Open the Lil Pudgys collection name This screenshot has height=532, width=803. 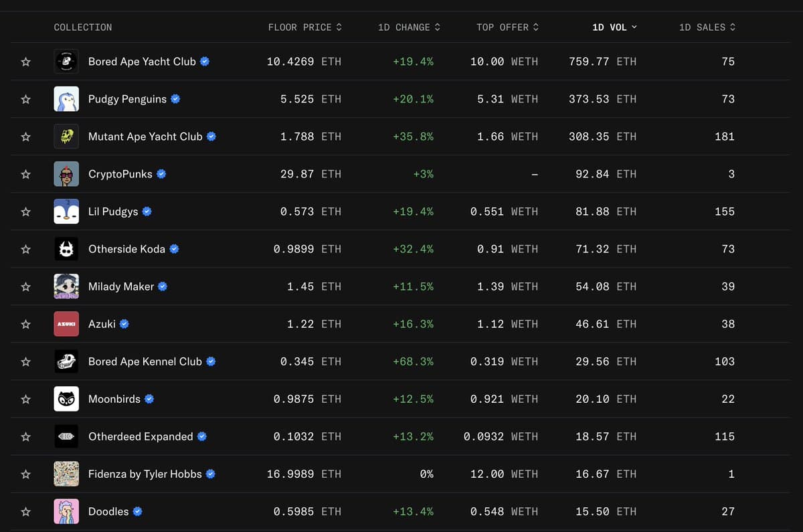113,211
